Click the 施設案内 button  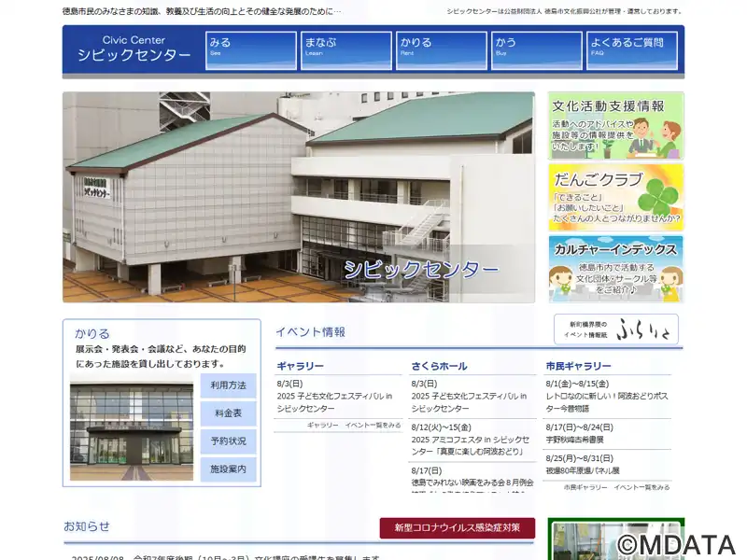point(228,469)
